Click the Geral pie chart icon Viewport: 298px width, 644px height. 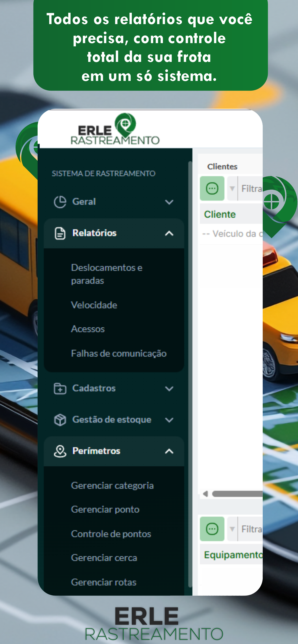(x=60, y=202)
